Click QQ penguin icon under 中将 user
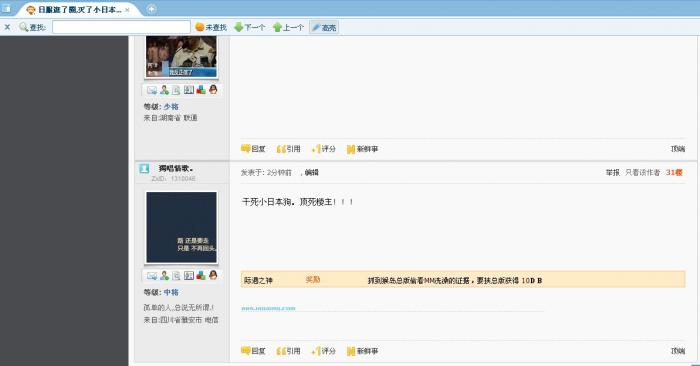Image resolution: width=700 pixels, height=366 pixels. tap(213, 275)
